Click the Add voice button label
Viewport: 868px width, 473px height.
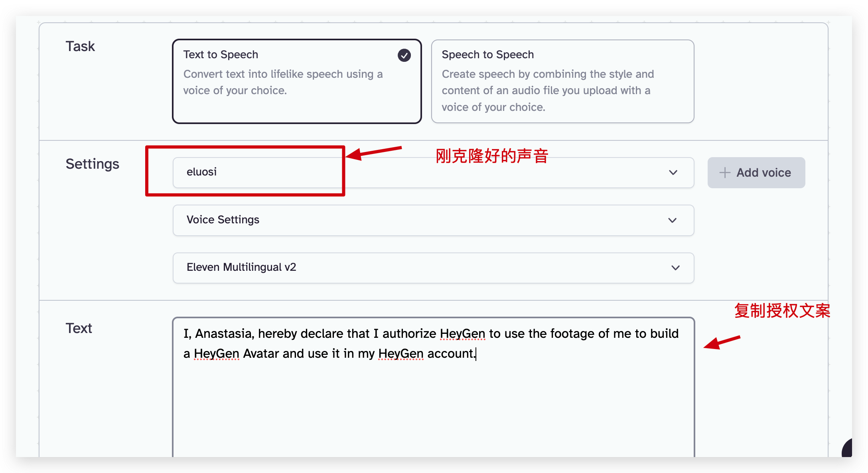pos(763,173)
